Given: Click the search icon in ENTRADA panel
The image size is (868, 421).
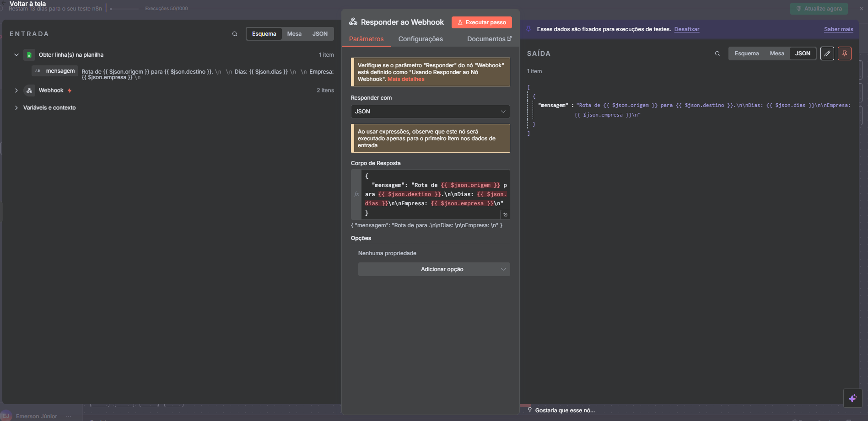Looking at the screenshot, I should coord(235,34).
